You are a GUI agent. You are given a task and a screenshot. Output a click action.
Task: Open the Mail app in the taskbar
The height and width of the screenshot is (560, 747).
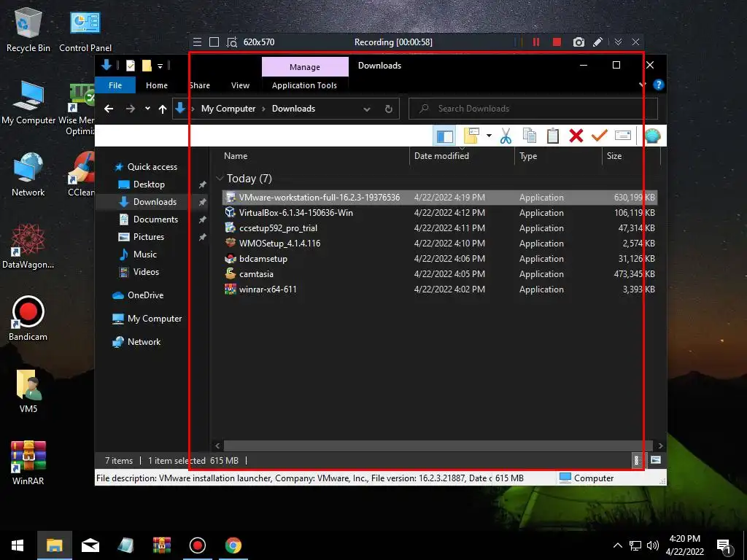90,545
